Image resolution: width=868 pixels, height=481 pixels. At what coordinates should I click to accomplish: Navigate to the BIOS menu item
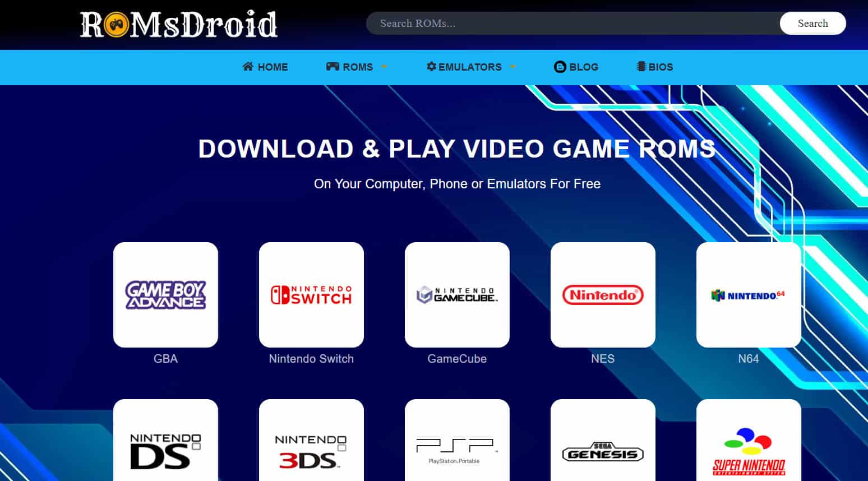(654, 67)
